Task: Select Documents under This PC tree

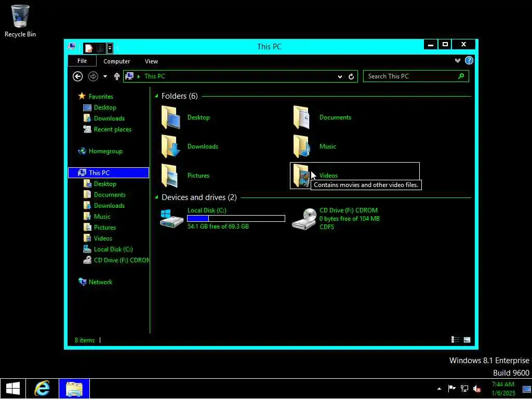Action: [110, 195]
